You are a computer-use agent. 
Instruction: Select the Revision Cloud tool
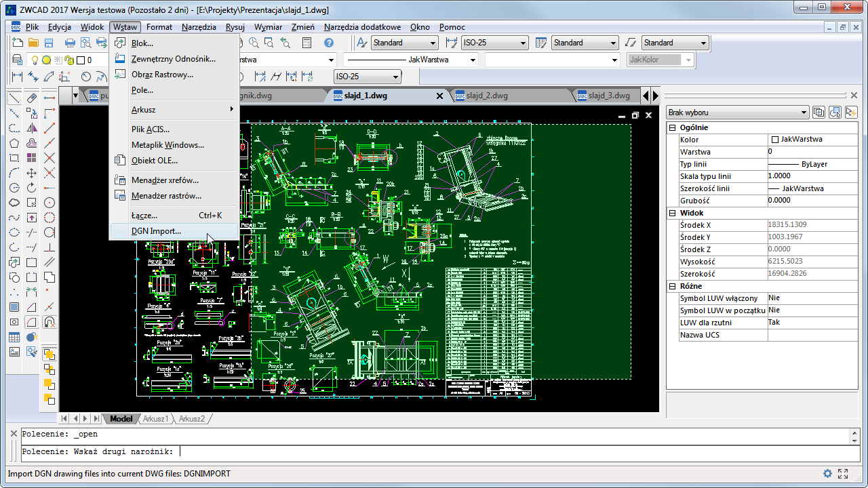(x=14, y=203)
